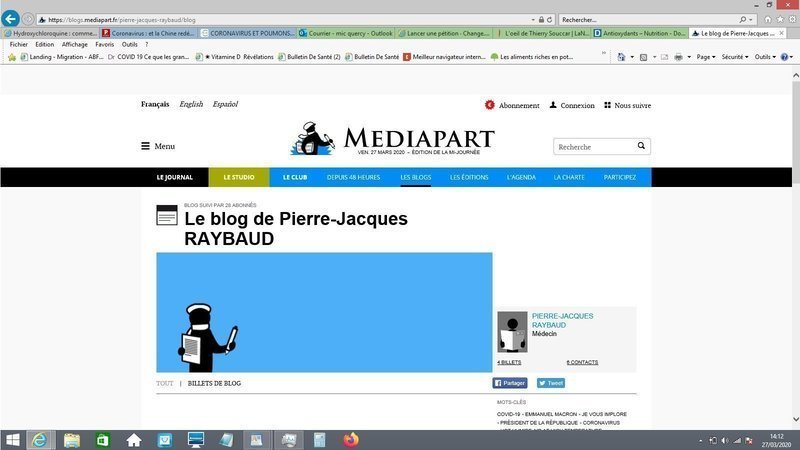Click the Pierre-Jacques Raybaud profile avatar
Image resolution: width=800 pixels, height=450 pixels.
pyautogui.click(x=512, y=331)
